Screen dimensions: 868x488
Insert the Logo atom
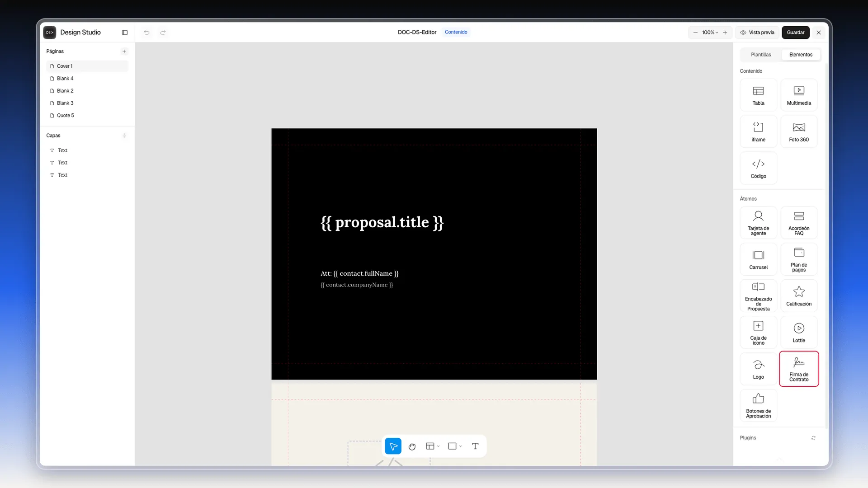tap(758, 369)
